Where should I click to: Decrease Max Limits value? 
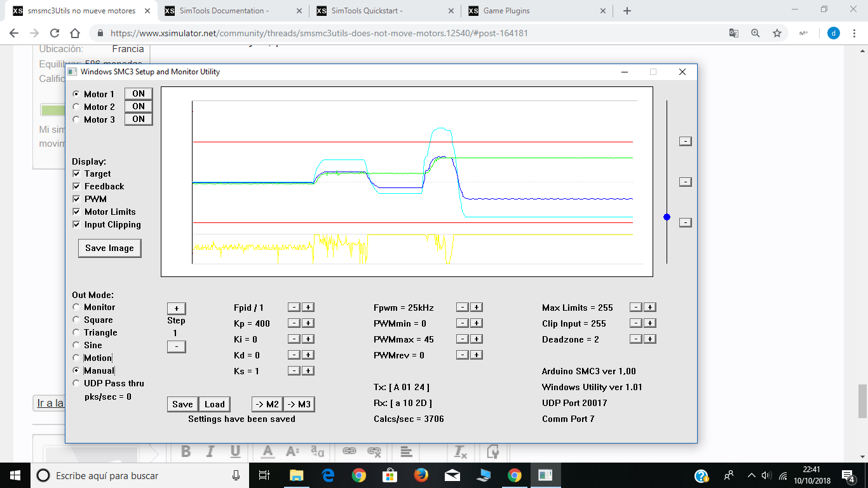pyautogui.click(x=635, y=307)
